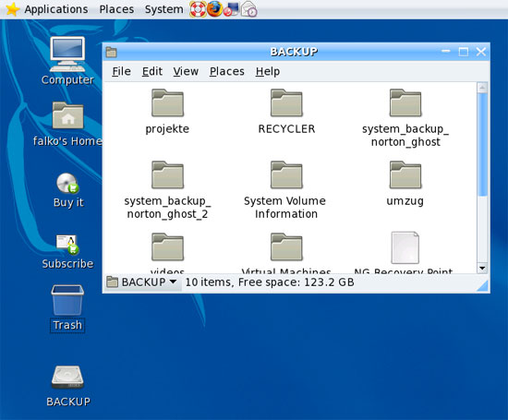Select the NG Recovery Point file icon
The height and width of the screenshot is (420, 508).
click(x=405, y=247)
